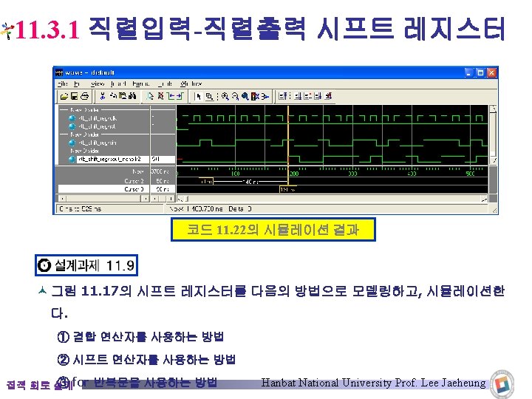The width and height of the screenshot is (532, 399).
Task: Click the red-and-black icon after Zoom Full
Action: [x=255, y=96]
